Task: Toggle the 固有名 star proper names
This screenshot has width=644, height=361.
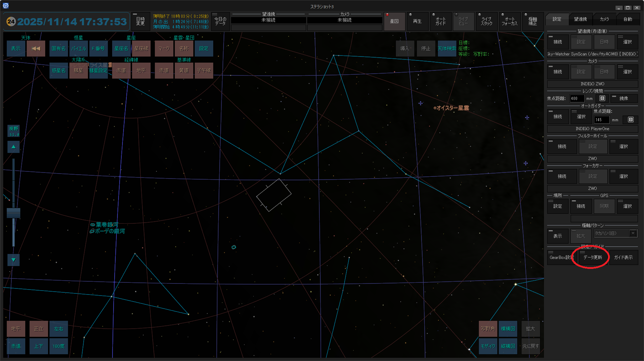Action: click(x=58, y=48)
